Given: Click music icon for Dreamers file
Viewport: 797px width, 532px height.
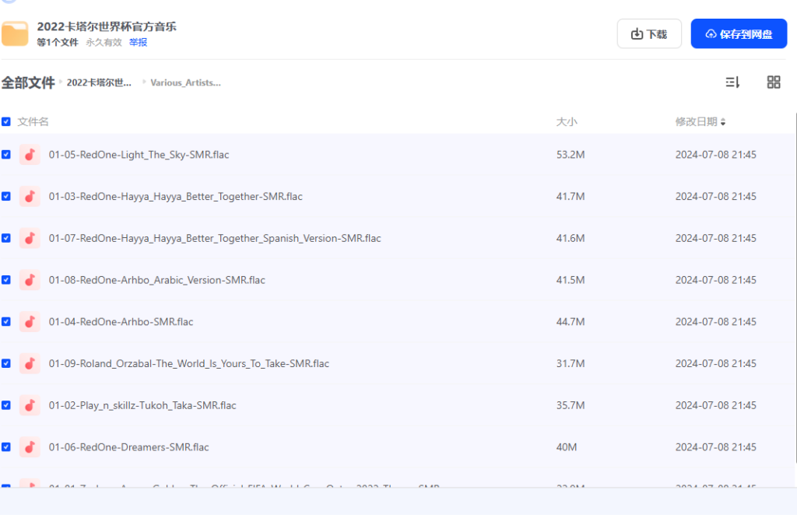Looking at the screenshot, I should 30,447.
